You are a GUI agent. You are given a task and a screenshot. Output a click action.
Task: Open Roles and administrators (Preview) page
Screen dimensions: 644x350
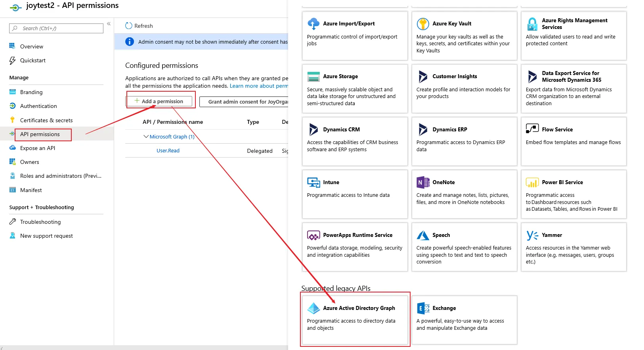click(61, 176)
